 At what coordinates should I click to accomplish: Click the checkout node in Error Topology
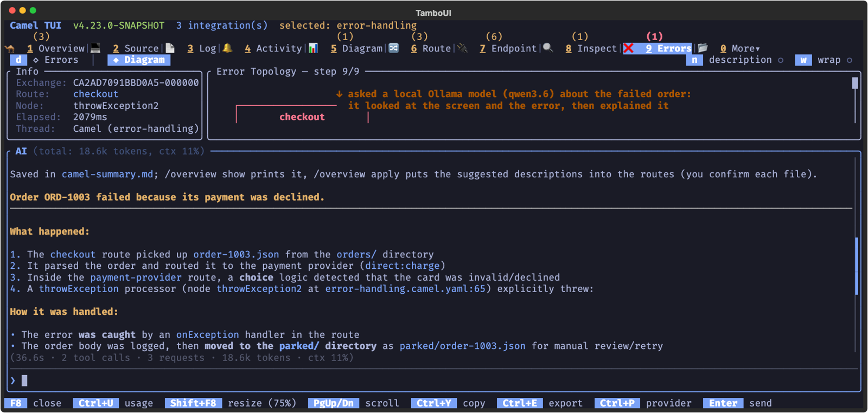click(x=302, y=117)
